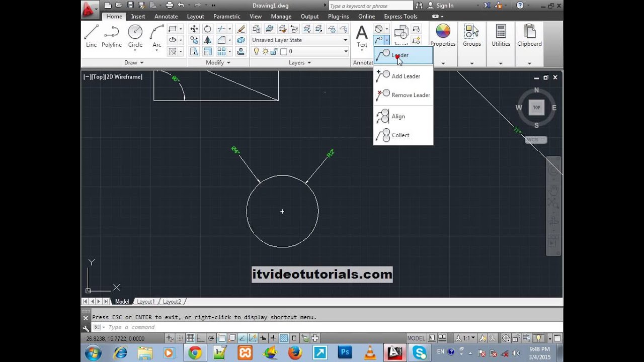The image size is (644, 362).
Task: Click the Erase tool icon
Action: (241, 29)
